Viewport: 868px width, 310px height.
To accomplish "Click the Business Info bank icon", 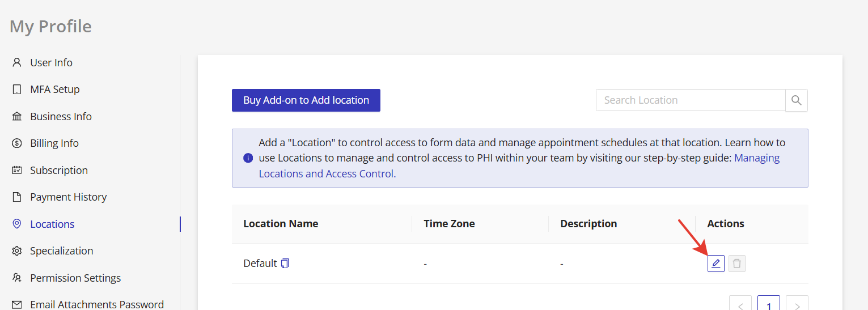I will (17, 116).
